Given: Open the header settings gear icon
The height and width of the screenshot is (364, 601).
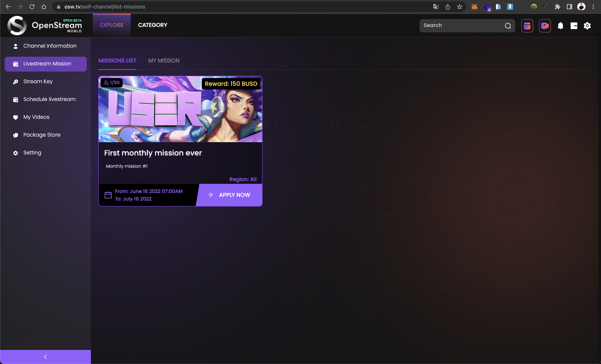Looking at the screenshot, I should click(587, 26).
